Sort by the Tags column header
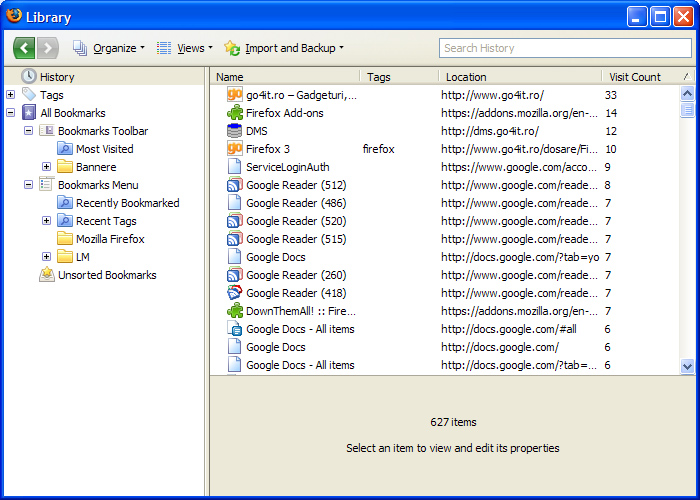700x500 pixels. 400,77
